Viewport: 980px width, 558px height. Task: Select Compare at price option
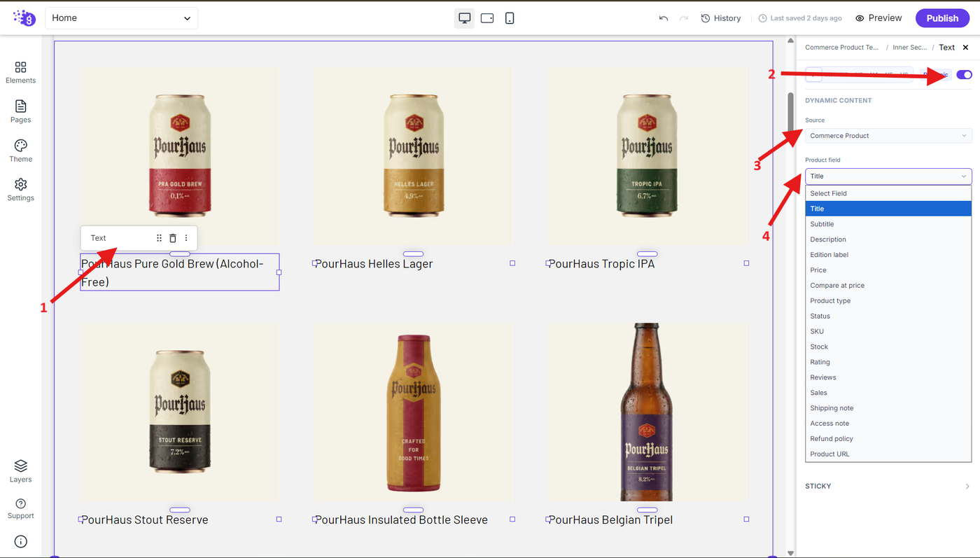tap(888, 286)
